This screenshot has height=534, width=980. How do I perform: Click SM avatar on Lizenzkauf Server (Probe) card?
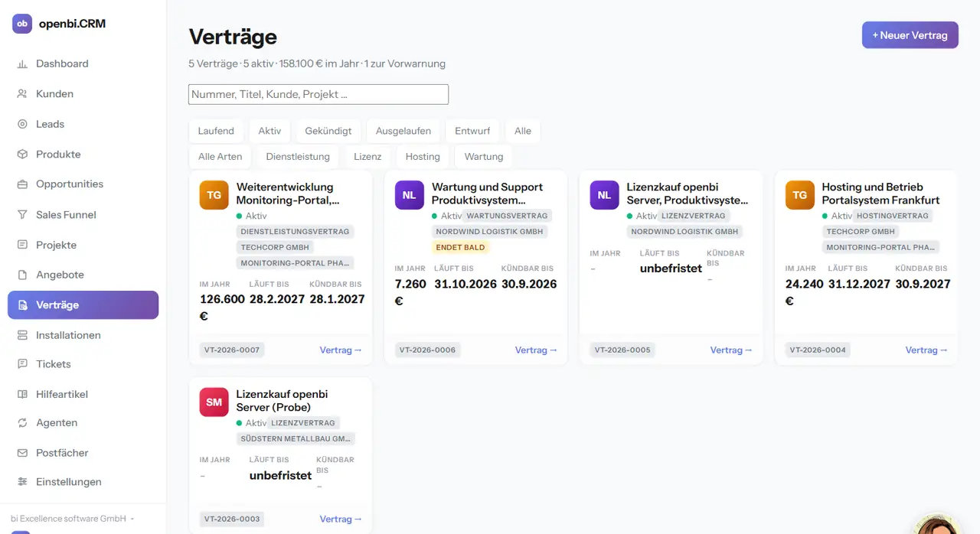(214, 402)
